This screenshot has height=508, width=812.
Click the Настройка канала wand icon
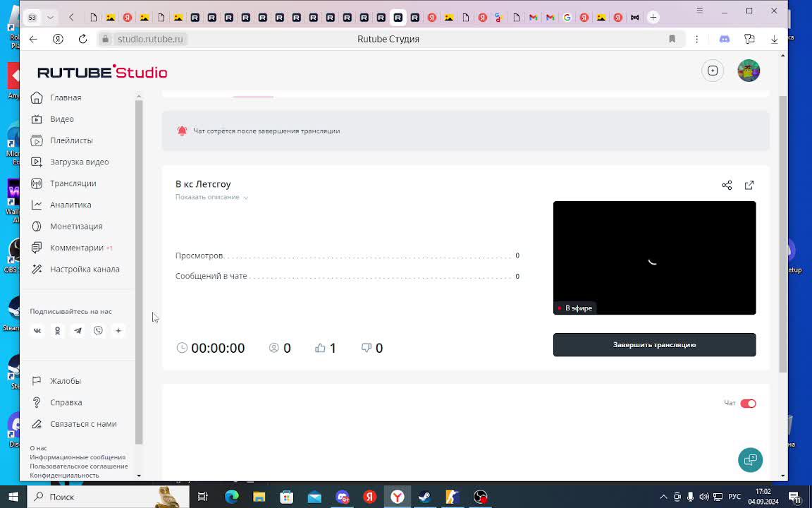tap(36, 269)
